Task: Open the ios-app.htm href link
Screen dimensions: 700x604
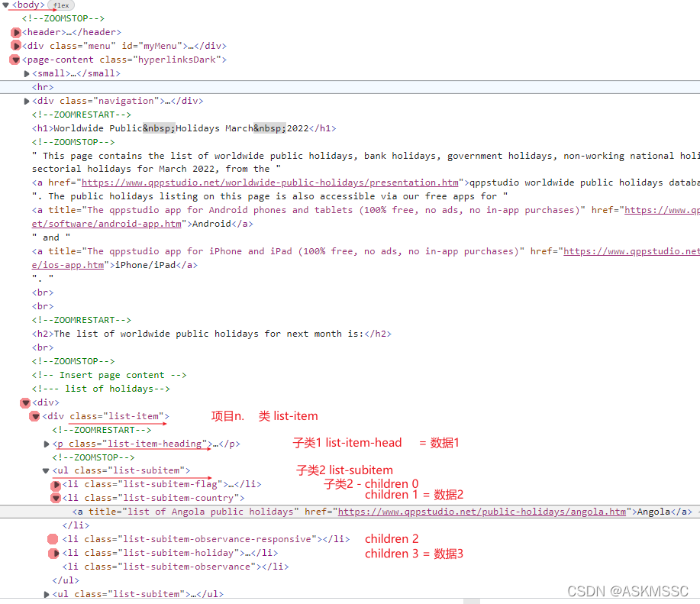Action: coord(68,265)
